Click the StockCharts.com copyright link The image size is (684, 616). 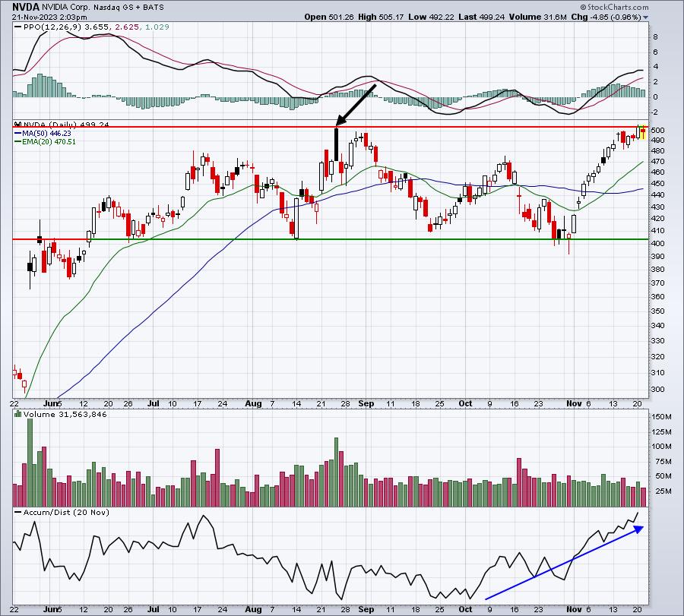coord(614,7)
